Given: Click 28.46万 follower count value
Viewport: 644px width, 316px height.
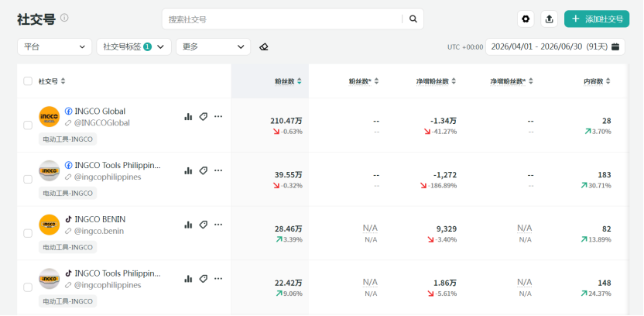Looking at the screenshot, I should (288, 229).
